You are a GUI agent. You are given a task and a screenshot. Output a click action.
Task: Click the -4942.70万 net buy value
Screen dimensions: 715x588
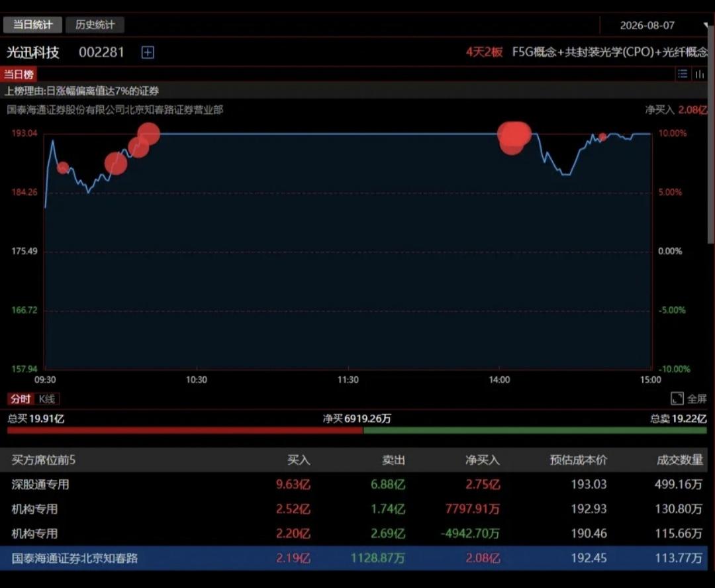click(x=470, y=534)
